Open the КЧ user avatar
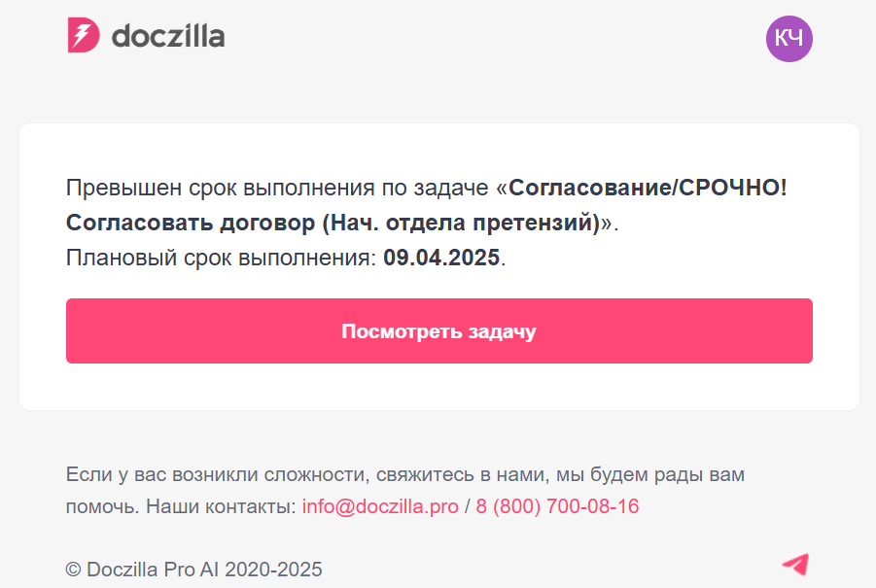The image size is (876, 588). tap(788, 39)
